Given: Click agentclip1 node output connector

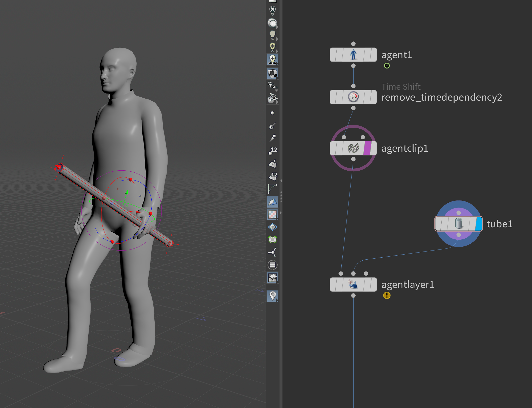Looking at the screenshot, I should (353, 159).
